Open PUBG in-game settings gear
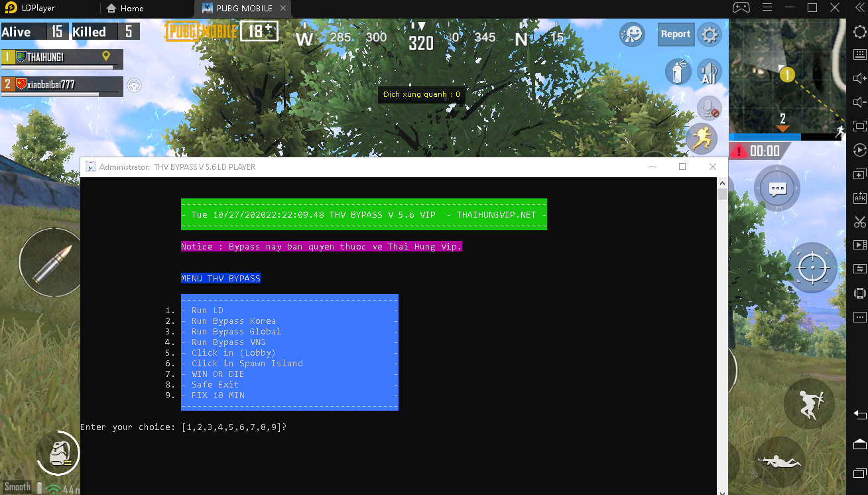 (710, 35)
